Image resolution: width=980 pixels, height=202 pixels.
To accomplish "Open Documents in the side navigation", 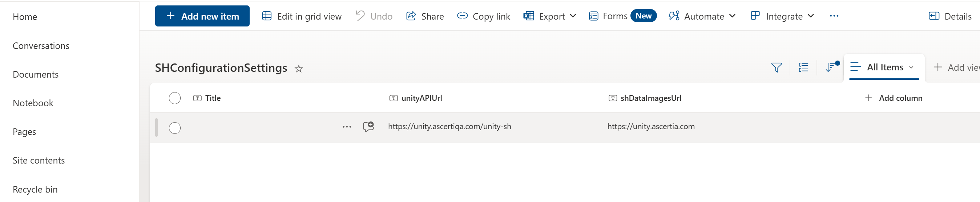I will [35, 74].
